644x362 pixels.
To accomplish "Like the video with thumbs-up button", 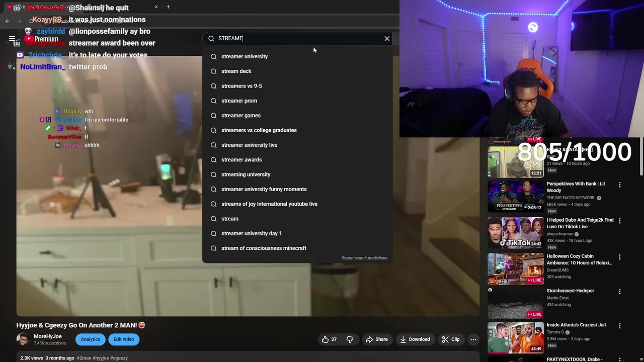I will coord(329,339).
